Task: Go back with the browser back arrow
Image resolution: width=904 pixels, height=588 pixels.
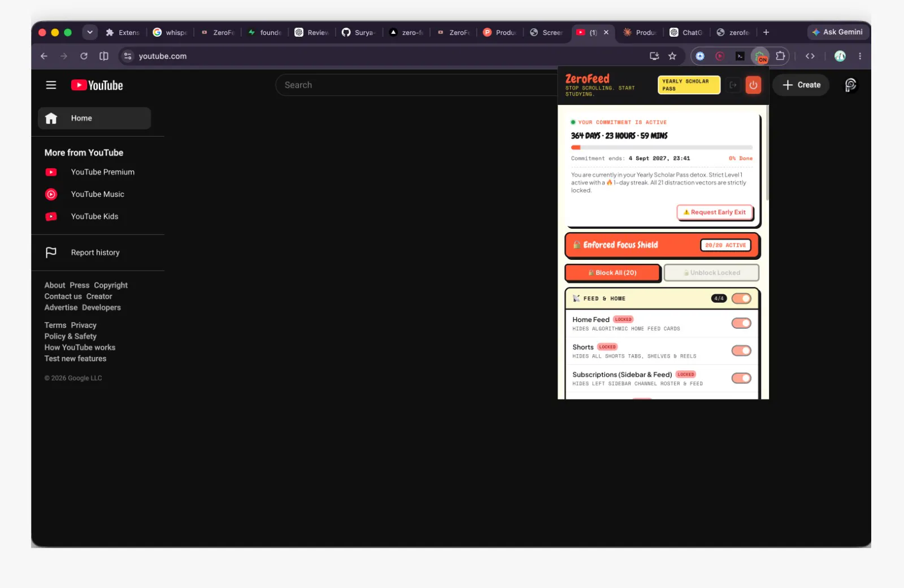Action: click(x=44, y=56)
